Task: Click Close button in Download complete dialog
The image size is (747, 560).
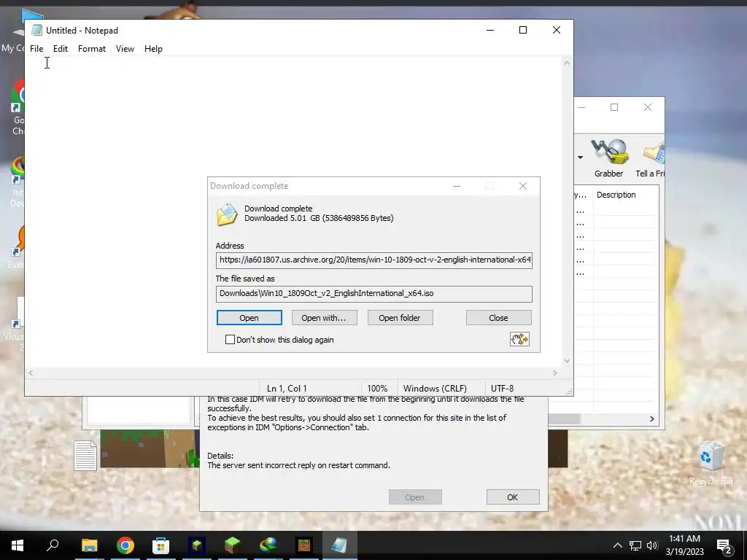Action: pos(498,318)
